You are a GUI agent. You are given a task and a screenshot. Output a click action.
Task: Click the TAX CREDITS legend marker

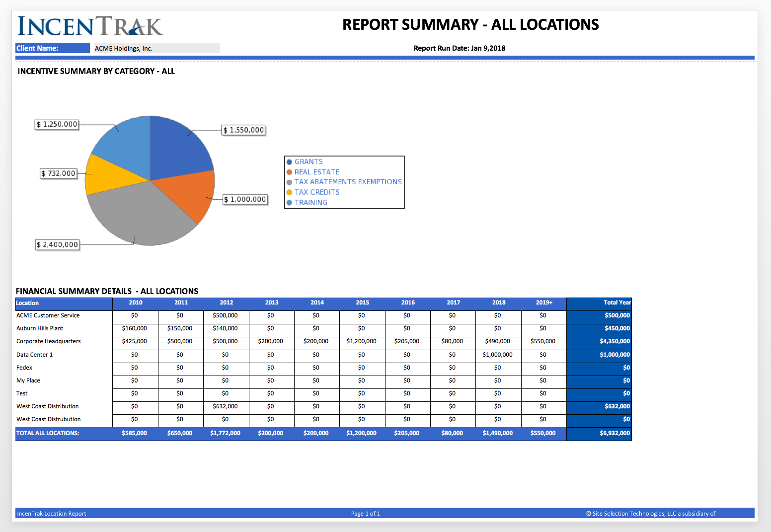click(x=289, y=193)
